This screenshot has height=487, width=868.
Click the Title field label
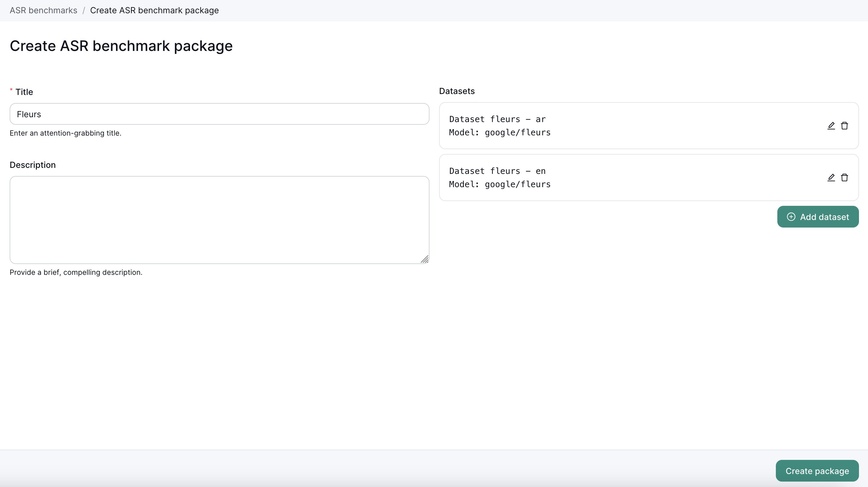point(24,92)
